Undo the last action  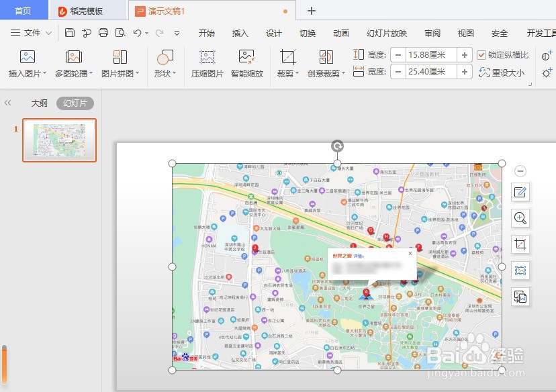[137, 33]
